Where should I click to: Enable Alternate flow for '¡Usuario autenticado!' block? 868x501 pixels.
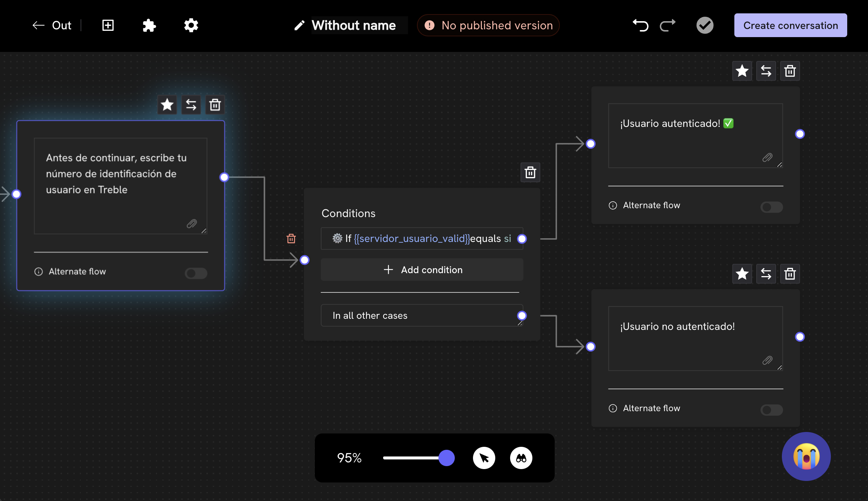771,207
